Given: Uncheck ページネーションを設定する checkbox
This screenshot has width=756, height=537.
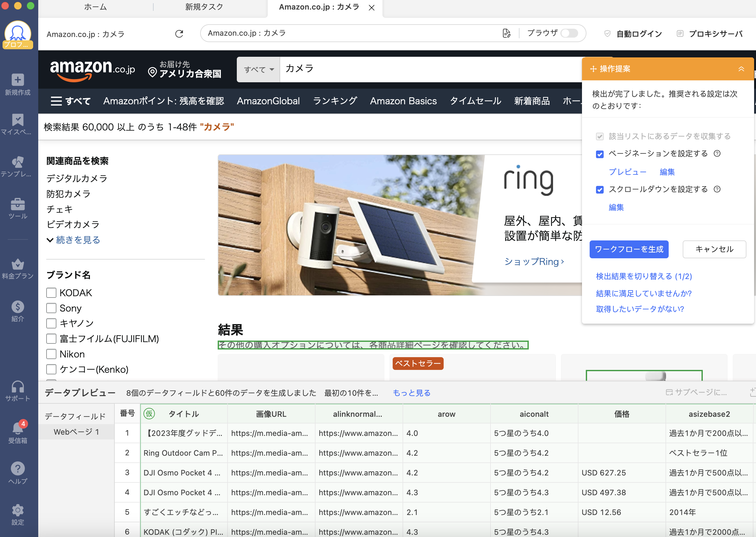Looking at the screenshot, I should tap(600, 154).
